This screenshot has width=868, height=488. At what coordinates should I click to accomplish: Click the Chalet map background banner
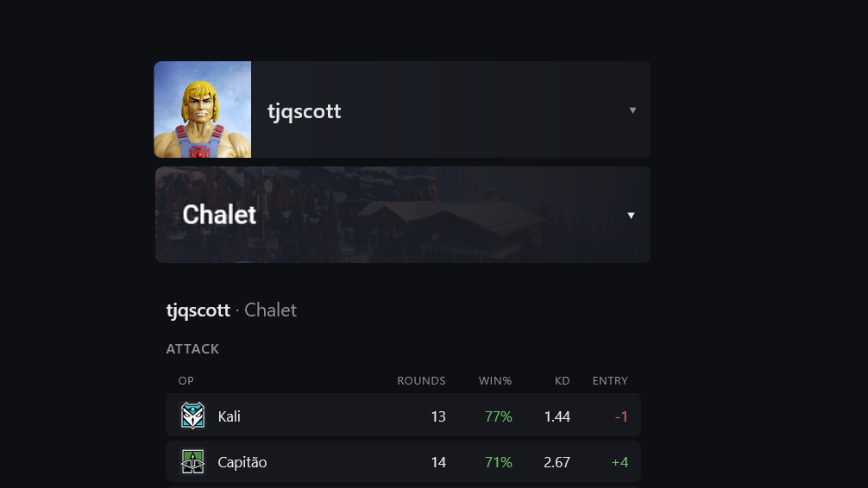pyautogui.click(x=402, y=215)
